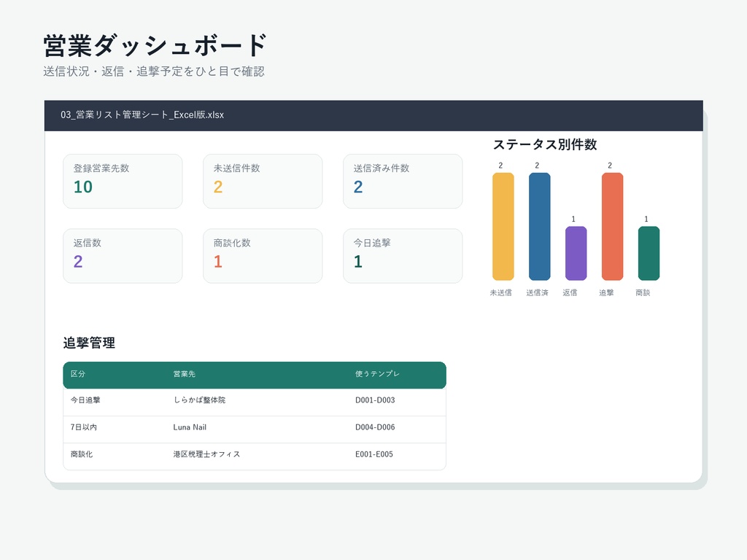Select the 商談化 table cell
The image size is (747, 560).
tap(82, 454)
